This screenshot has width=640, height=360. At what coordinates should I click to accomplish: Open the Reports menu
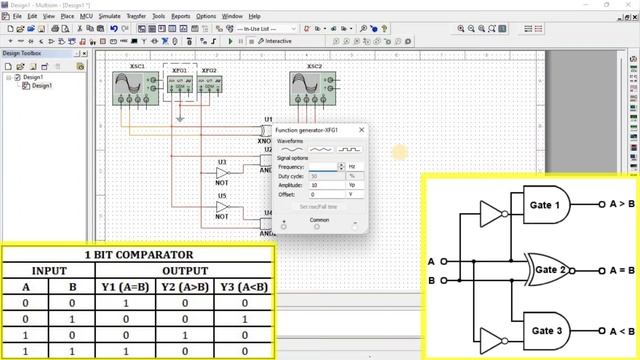(180, 16)
